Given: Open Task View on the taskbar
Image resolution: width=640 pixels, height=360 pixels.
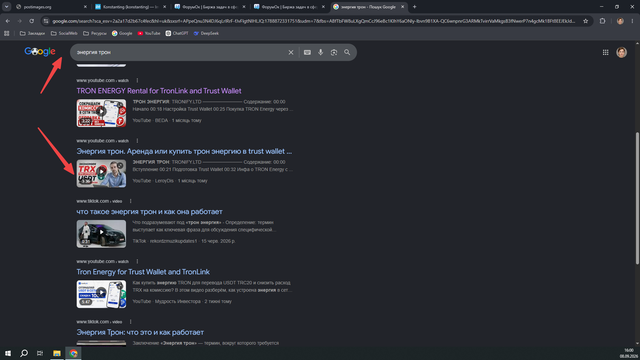Looking at the screenshot, I should click(40, 353).
